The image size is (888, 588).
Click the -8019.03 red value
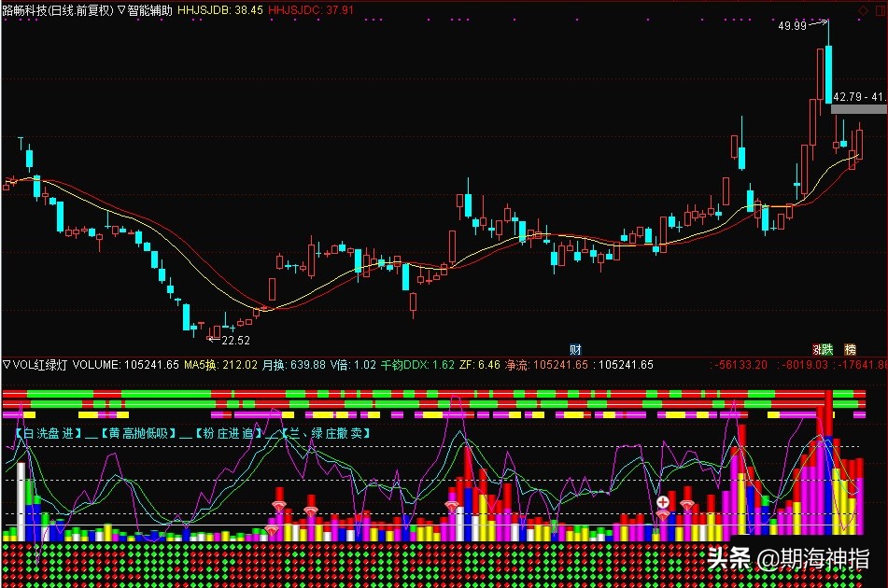(805, 365)
